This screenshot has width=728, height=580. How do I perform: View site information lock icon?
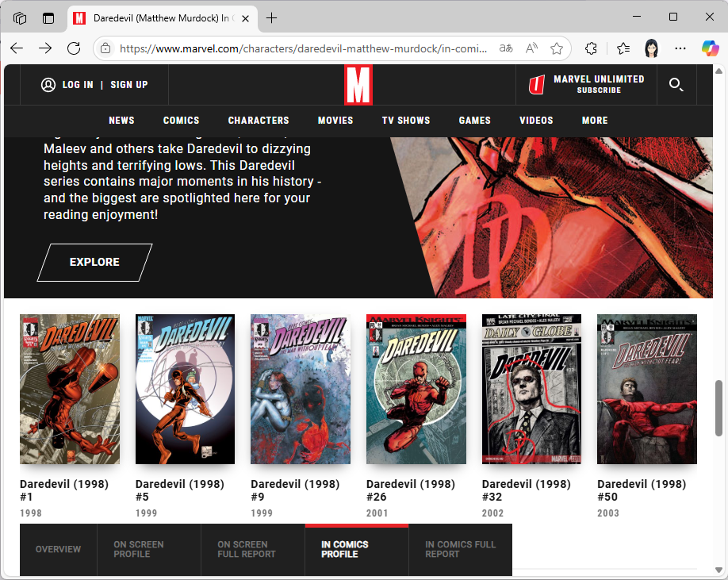(105, 48)
